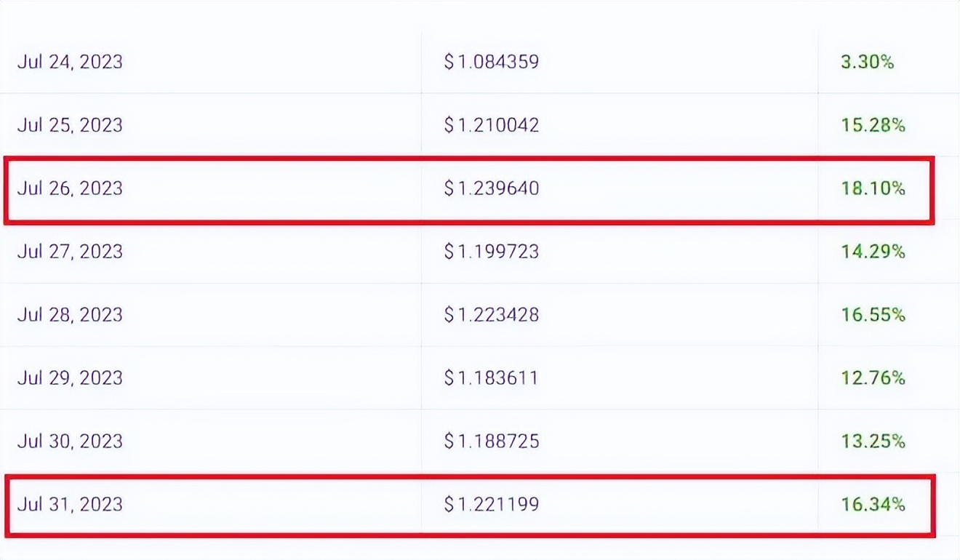Select the $1.239640 price cell
The height and width of the screenshot is (560, 960).
tap(492, 188)
